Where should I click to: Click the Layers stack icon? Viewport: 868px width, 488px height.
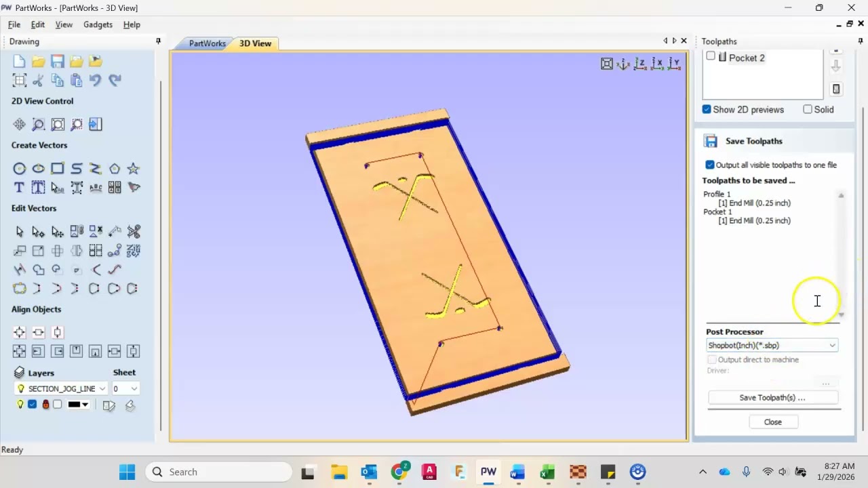(x=19, y=373)
